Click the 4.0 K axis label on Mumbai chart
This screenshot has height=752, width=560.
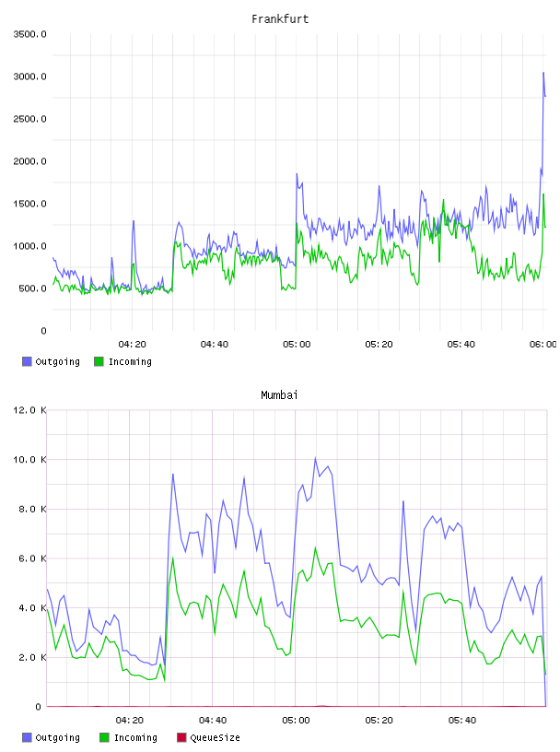click(32, 607)
